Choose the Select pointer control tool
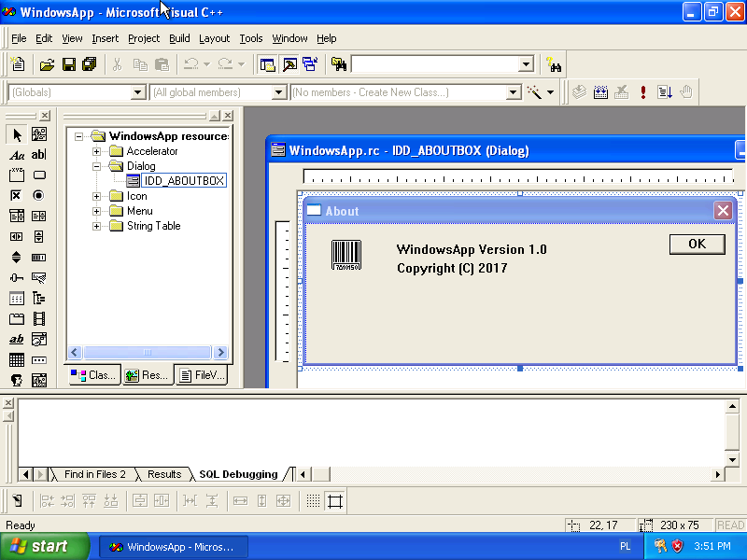The height and width of the screenshot is (560, 747). [17, 134]
